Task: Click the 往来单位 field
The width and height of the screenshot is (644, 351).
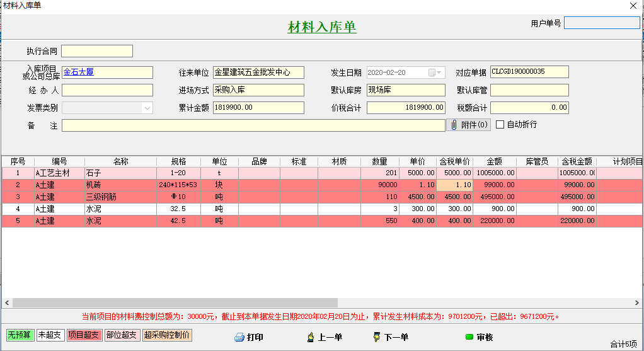Action: 258,72
